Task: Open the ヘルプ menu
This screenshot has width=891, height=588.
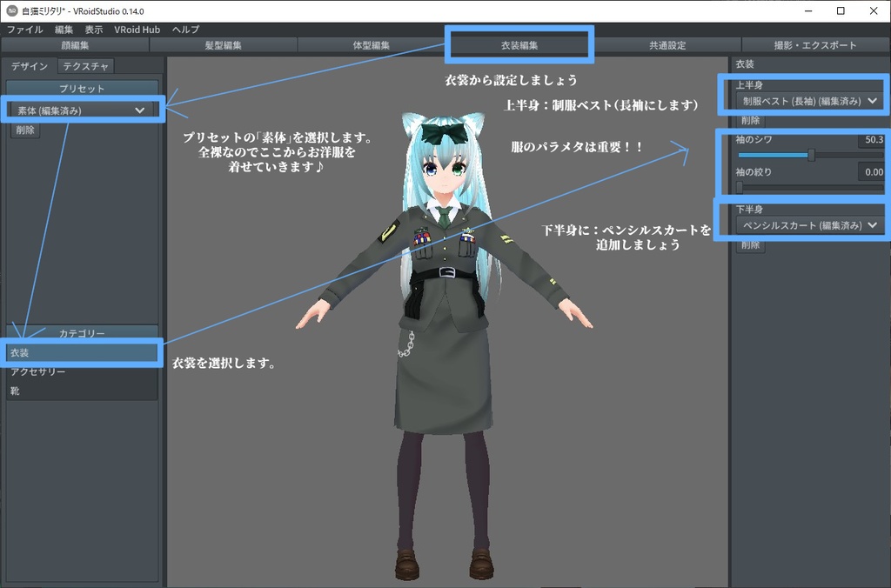Action: (185, 29)
